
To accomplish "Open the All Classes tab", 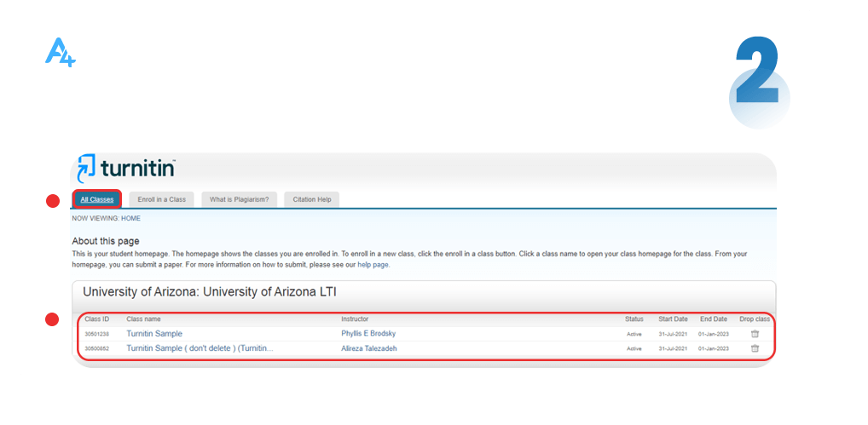I will point(97,199).
